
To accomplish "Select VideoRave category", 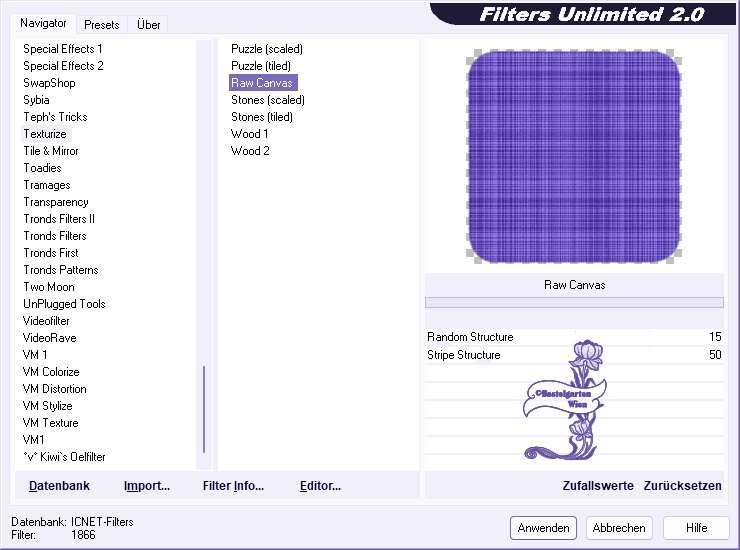I will coord(50,338).
